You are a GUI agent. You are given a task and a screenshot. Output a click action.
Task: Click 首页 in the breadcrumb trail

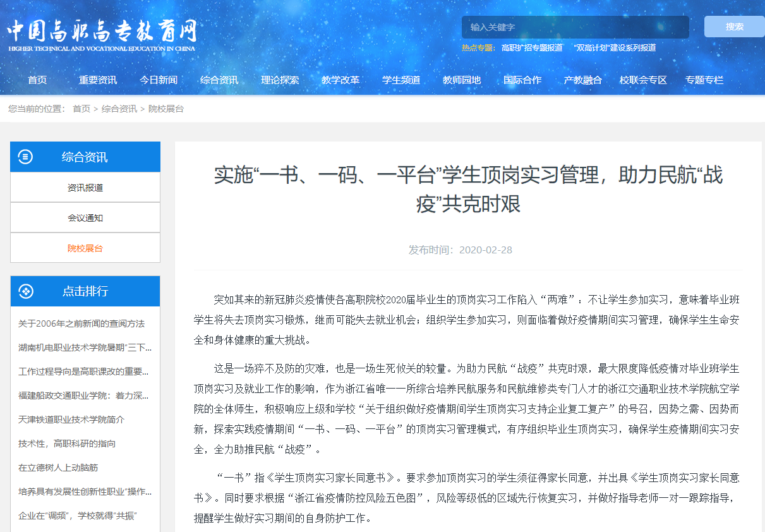tap(81, 109)
